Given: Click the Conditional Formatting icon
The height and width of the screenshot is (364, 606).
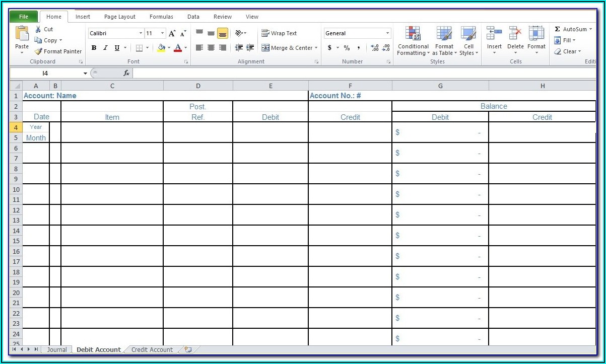Looking at the screenshot, I should click(x=413, y=34).
